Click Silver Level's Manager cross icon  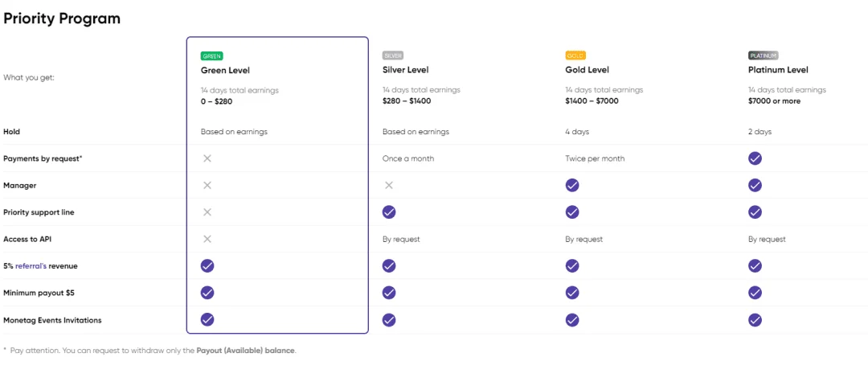pyautogui.click(x=389, y=185)
